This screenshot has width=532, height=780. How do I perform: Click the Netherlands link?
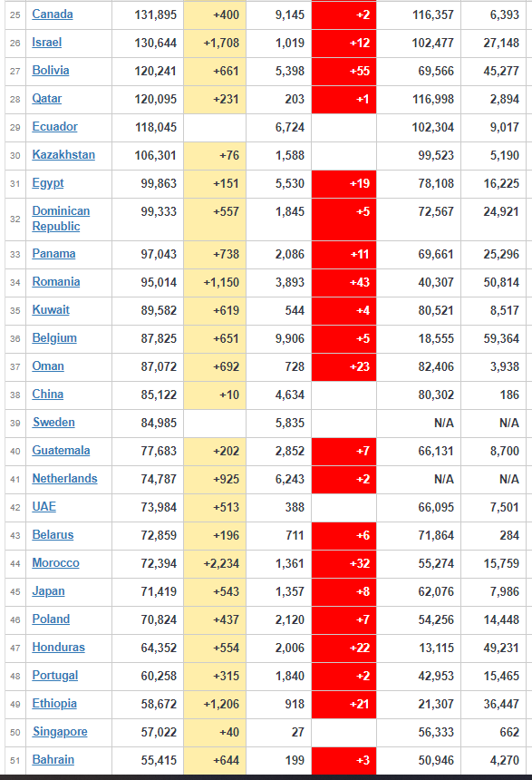64,479
